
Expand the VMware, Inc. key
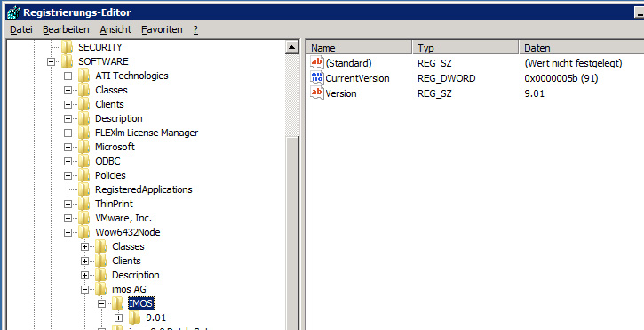click(68, 219)
